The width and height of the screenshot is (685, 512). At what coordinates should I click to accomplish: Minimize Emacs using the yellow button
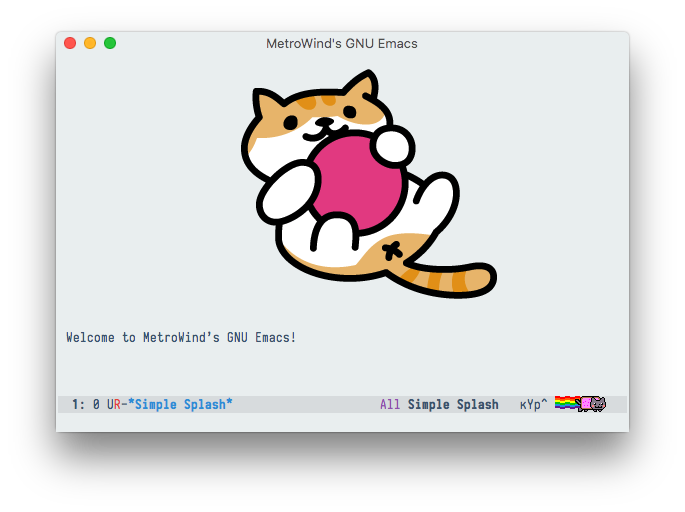click(90, 43)
